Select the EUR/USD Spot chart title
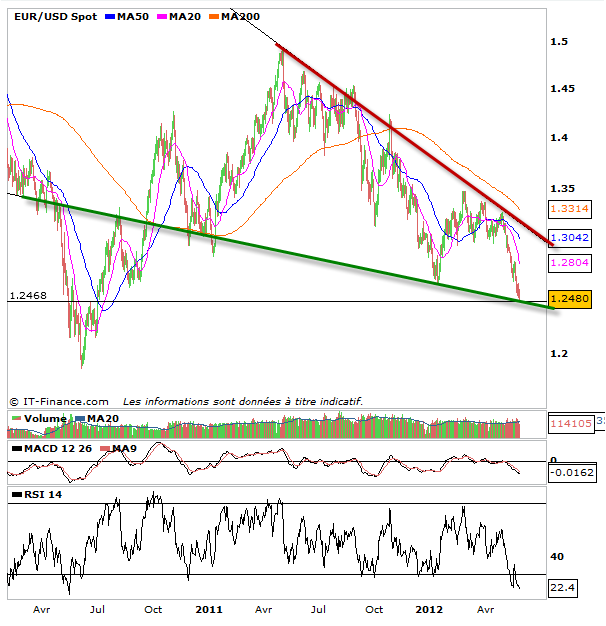Viewport: 606px width, 626px height. [51, 17]
